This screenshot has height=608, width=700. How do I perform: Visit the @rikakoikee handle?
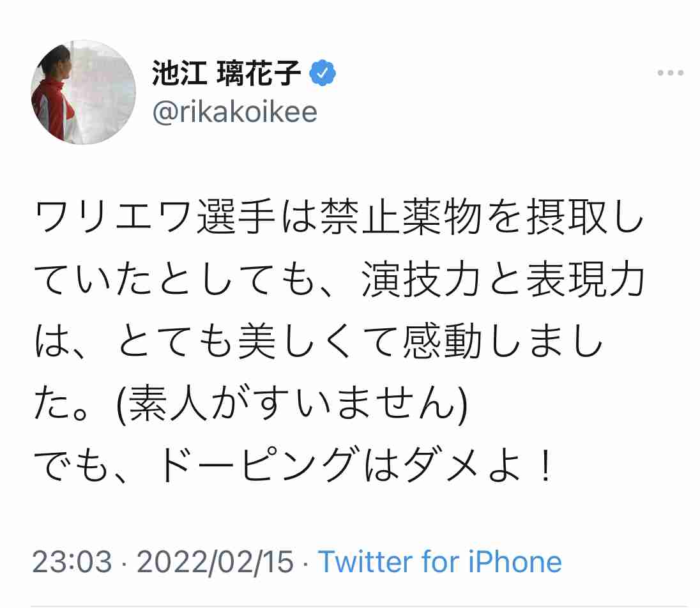coord(235,112)
